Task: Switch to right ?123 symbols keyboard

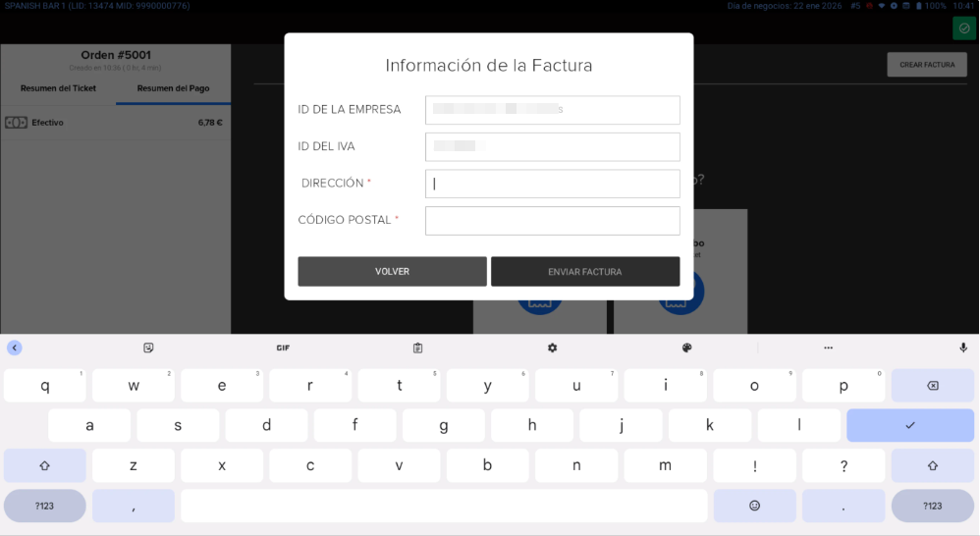Action: 933,506
